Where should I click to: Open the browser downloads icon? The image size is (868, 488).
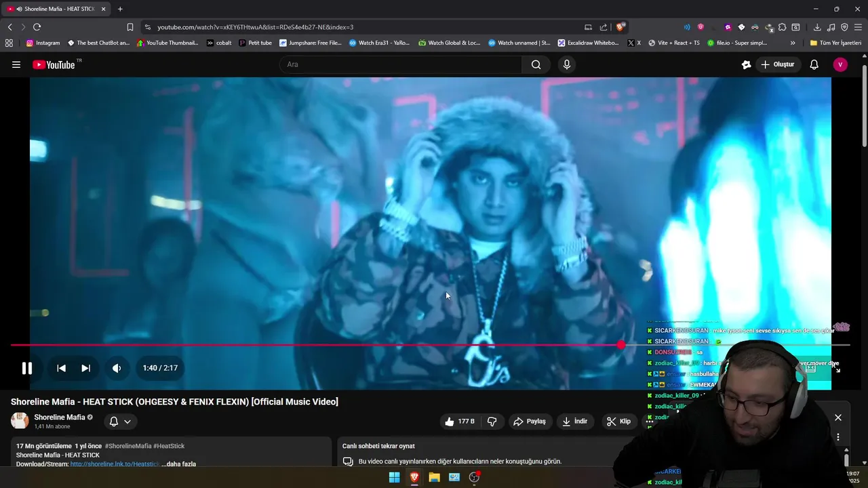click(817, 27)
